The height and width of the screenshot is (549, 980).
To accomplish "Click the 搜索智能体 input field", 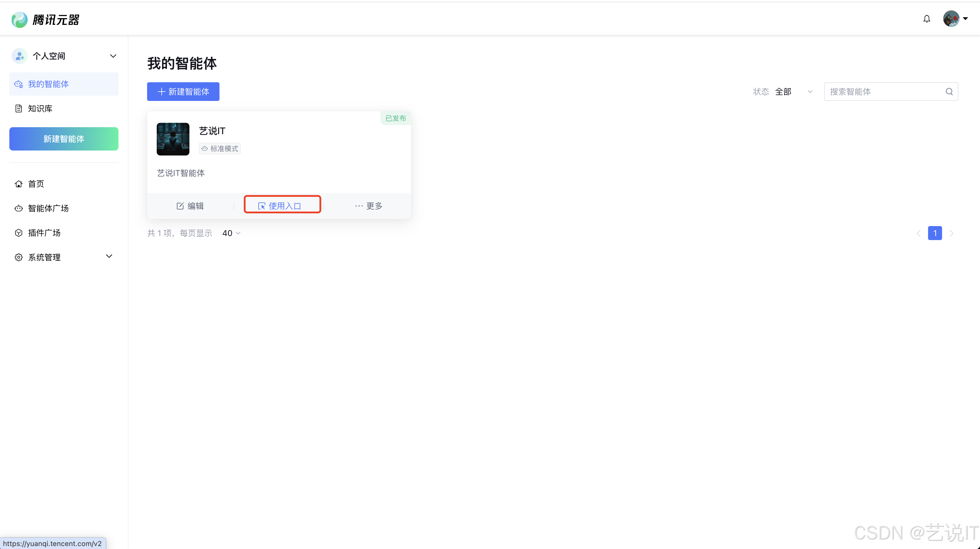I will coord(883,92).
